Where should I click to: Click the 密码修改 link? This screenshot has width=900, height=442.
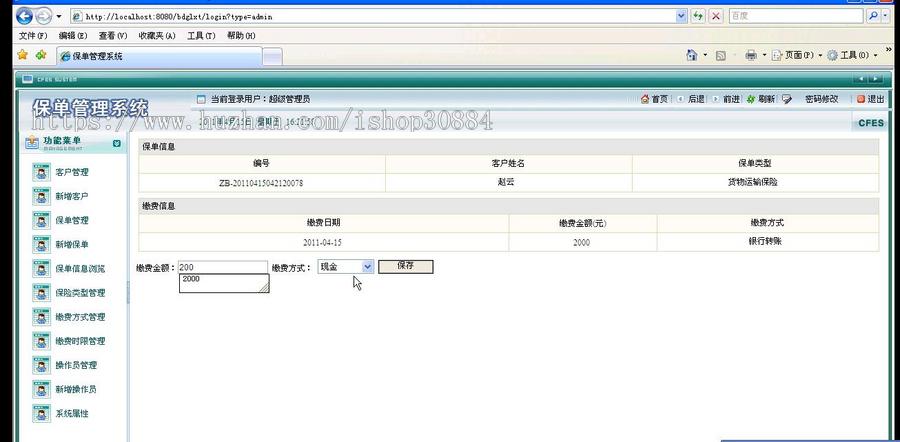click(821, 99)
